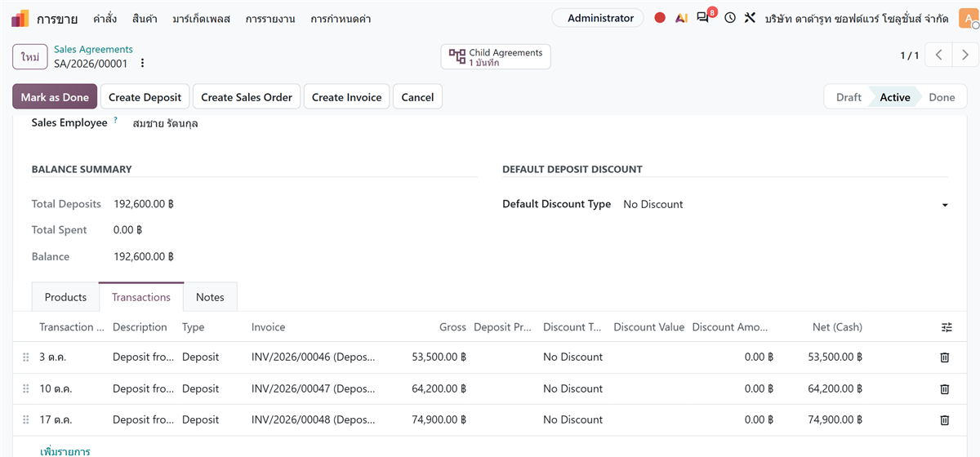Click invoice cell INV/2026/00048
Screen dimensions: 980x457
(x=313, y=420)
